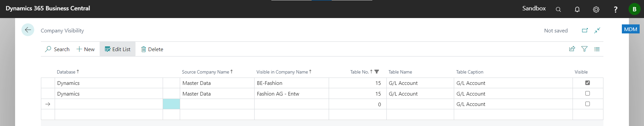
Task: Open user account avatar B
Action: 634,9
